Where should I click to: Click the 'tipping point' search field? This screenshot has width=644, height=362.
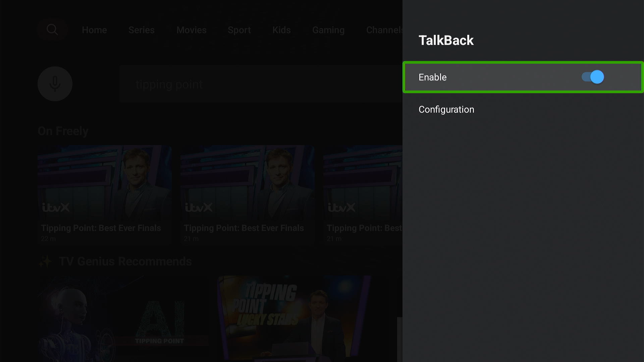click(x=261, y=84)
